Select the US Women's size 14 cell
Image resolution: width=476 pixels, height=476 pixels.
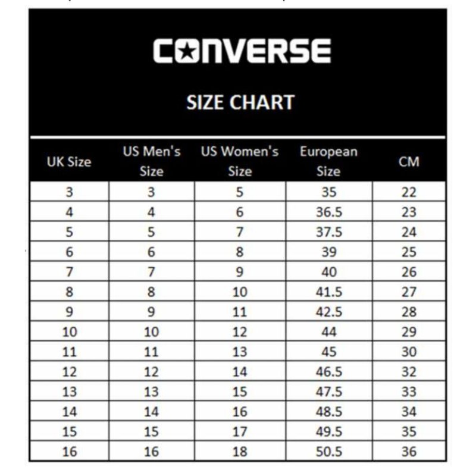click(x=240, y=372)
